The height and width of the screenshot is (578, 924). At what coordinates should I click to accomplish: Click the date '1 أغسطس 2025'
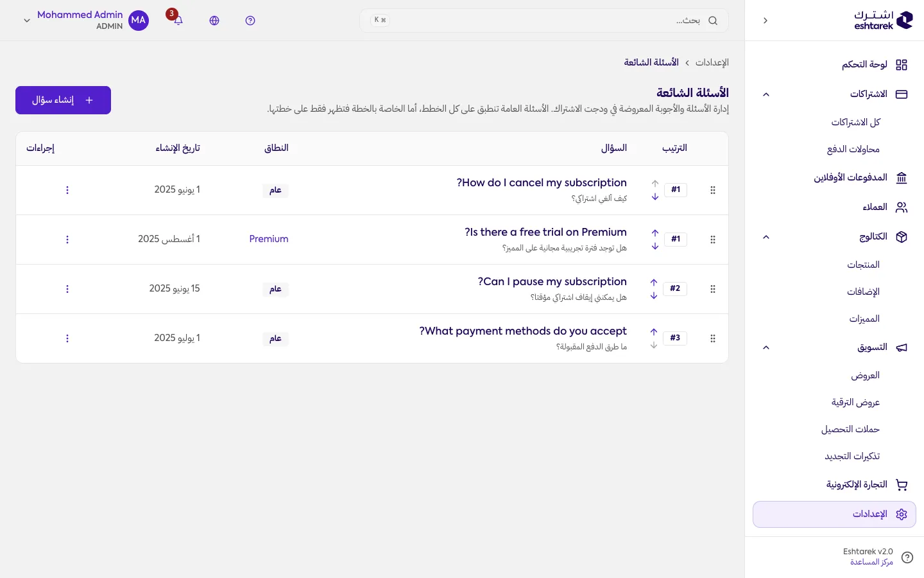(x=169, y=239)
